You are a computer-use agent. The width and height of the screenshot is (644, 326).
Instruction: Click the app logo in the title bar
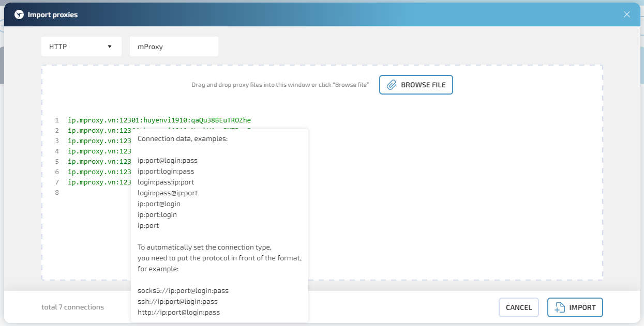pyautogui.click(x=19, y=14)
